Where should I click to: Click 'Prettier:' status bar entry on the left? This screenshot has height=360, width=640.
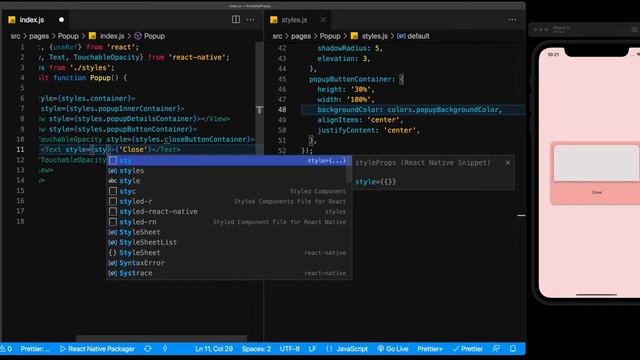coord(35,349)
